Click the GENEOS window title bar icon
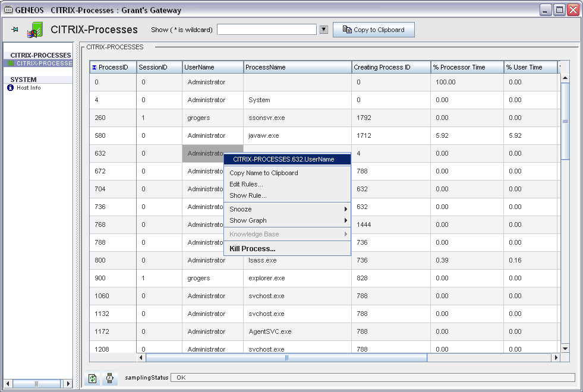This screenshot has width=583, height=392. [x=8, y=10]
